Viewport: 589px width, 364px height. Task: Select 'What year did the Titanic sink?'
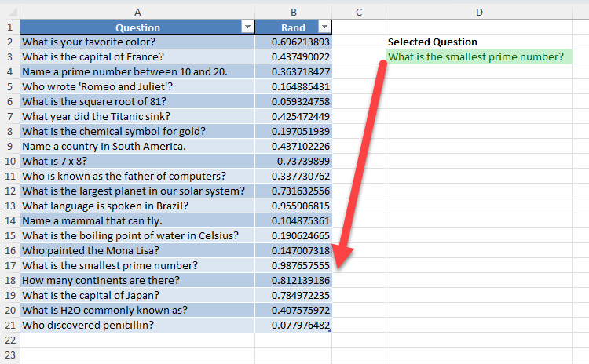[x=137, y=116]
